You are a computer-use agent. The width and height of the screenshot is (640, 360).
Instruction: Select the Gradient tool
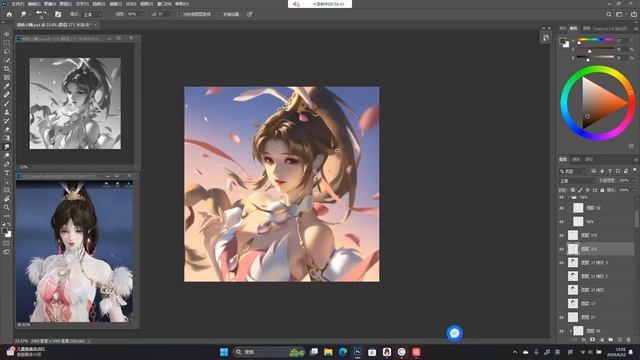[7, 138]
